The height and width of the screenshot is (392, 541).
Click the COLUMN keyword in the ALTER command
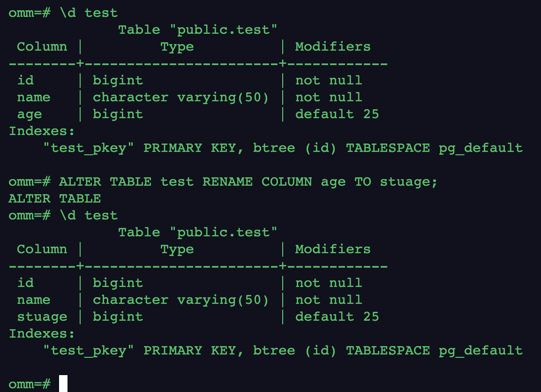tap(286, 181)
